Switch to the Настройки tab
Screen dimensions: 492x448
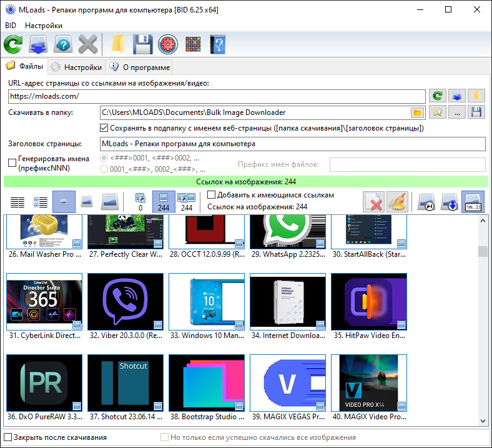(x=77, y=67)
